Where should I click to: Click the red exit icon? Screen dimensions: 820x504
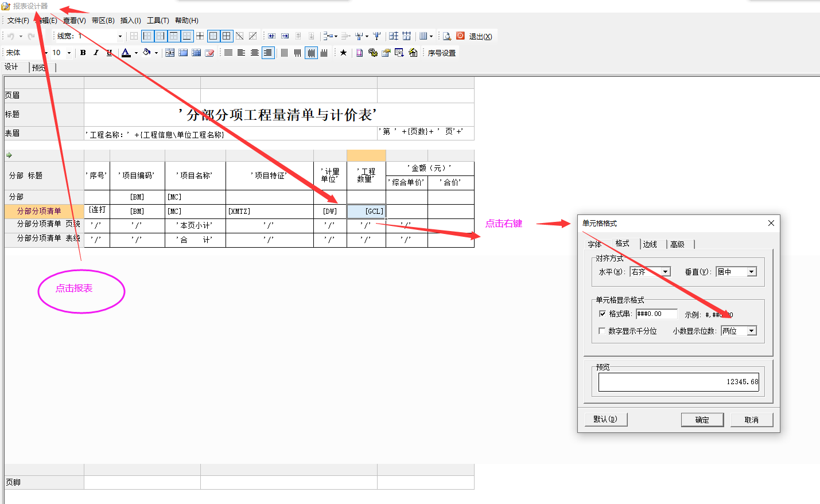point(460,36)
